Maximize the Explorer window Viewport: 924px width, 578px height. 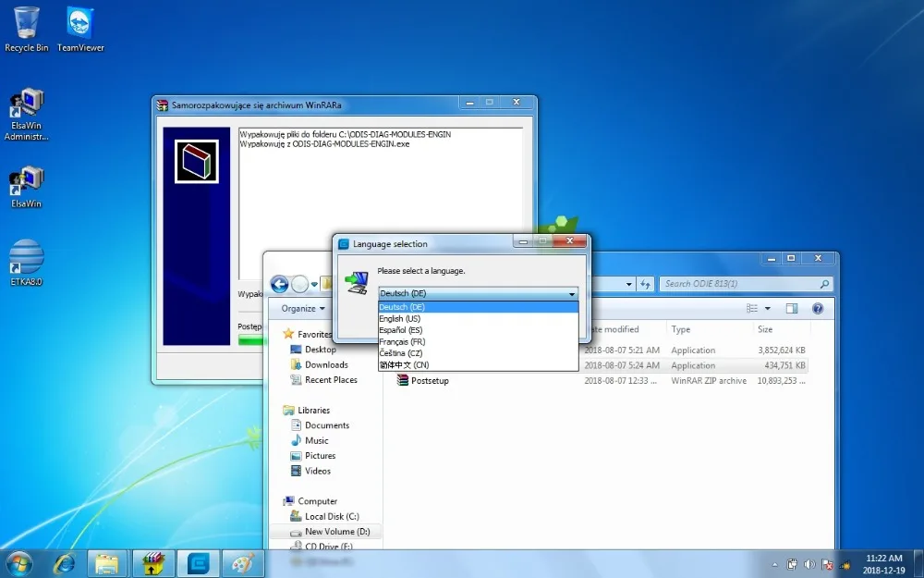[791, 258]
